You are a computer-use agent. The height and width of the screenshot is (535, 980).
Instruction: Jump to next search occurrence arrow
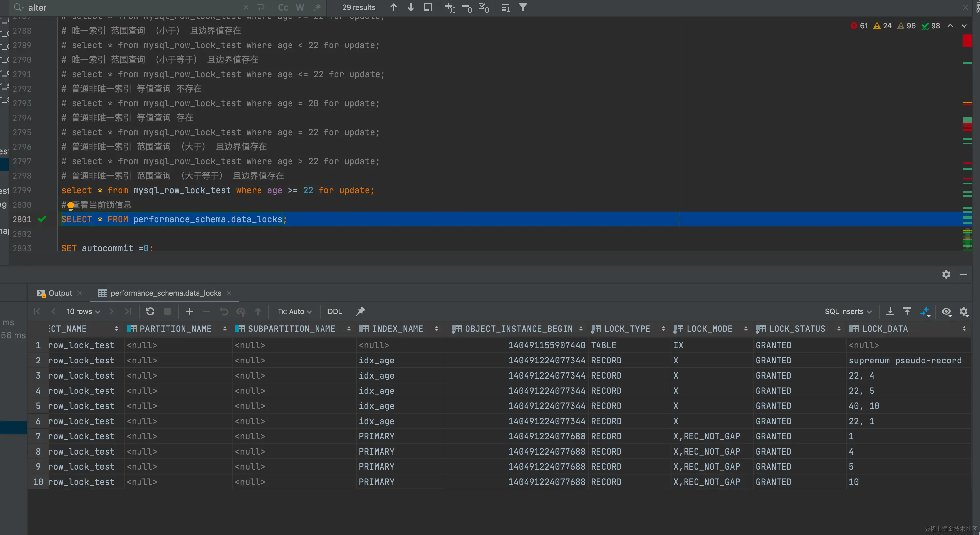[x=411, y=7]
